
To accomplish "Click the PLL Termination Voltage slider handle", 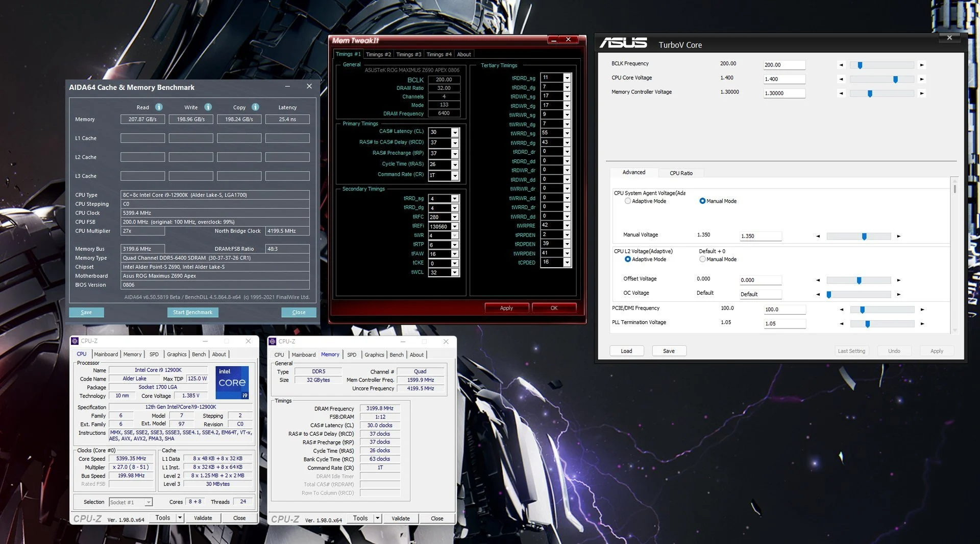I will pyautogui.click(x=867, y=324).
